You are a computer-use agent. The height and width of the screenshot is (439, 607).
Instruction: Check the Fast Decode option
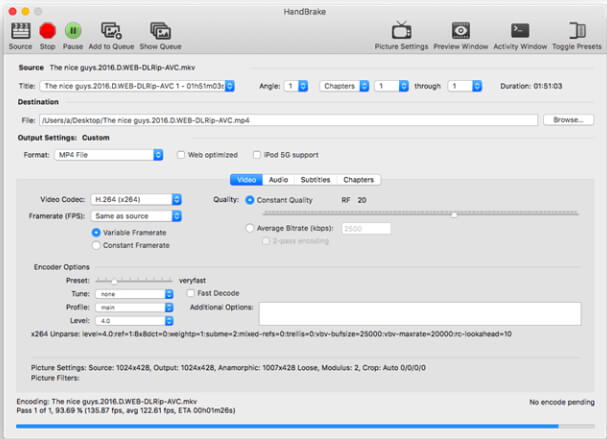coord(192,293)
